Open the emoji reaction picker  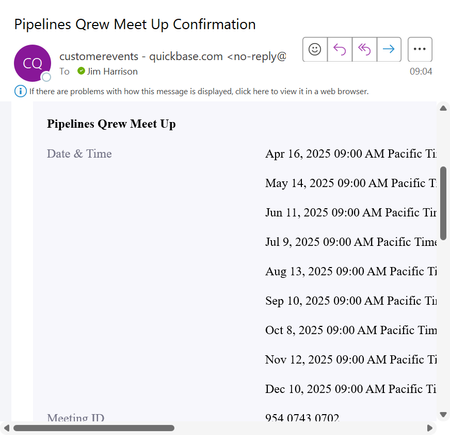pos(315,49)
